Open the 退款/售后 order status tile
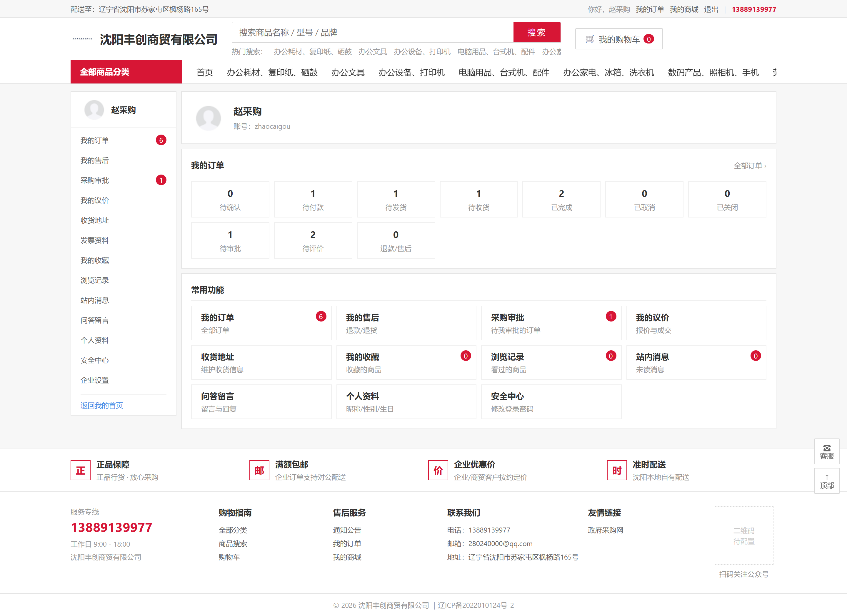847x616 pixels. click(x=396, y=241)
